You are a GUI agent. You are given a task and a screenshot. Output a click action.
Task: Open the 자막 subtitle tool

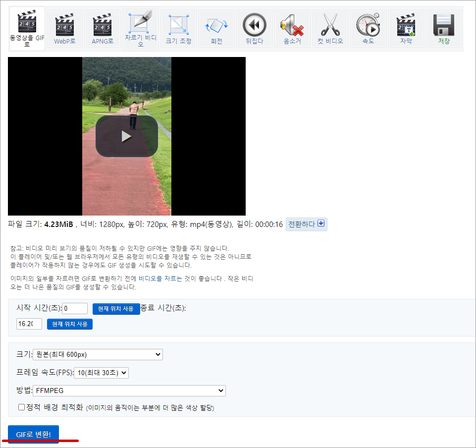click(406, 29)
